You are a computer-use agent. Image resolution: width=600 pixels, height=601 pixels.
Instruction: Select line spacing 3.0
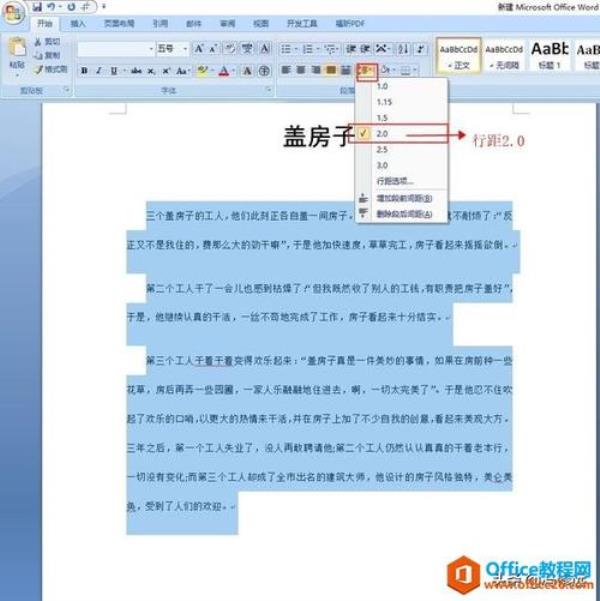(x=401, y=165)
